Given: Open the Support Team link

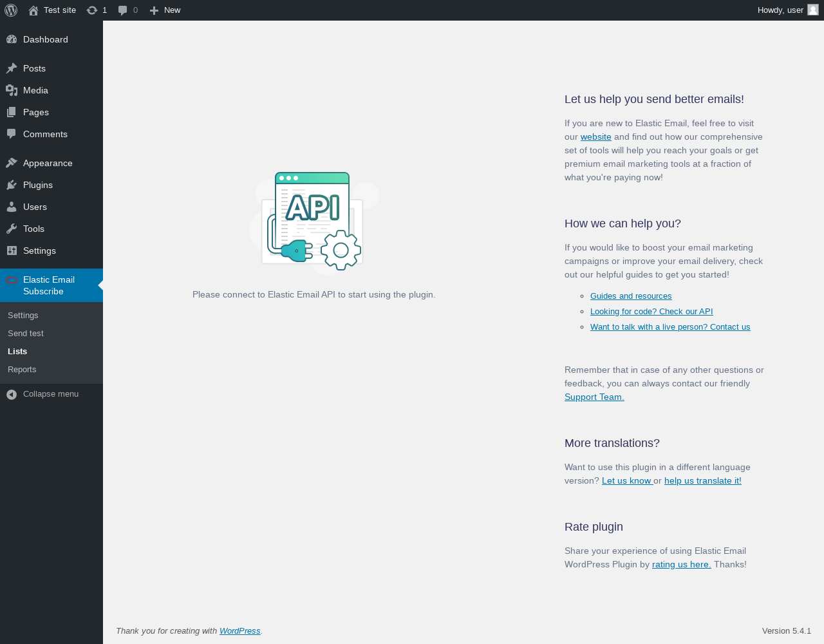Looking at the screenshot, I should 594,397.
